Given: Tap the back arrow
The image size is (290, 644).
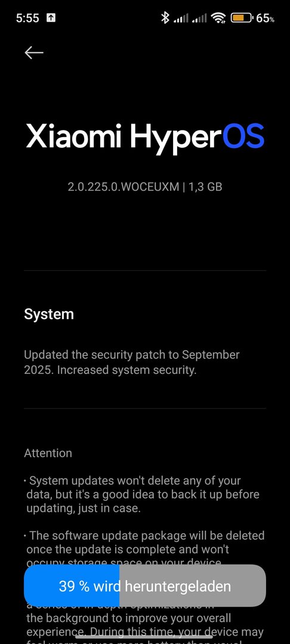Looking at the screenshot, I should [34, 52].
